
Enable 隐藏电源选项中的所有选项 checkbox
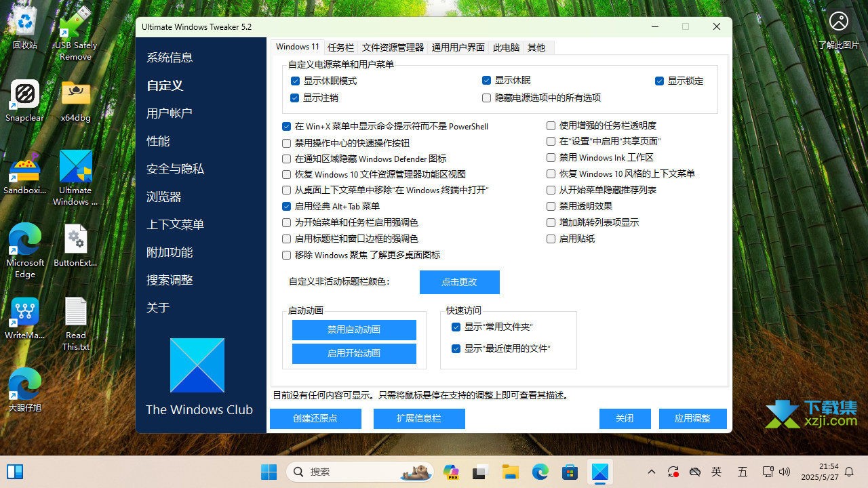[x=486, y=98]
